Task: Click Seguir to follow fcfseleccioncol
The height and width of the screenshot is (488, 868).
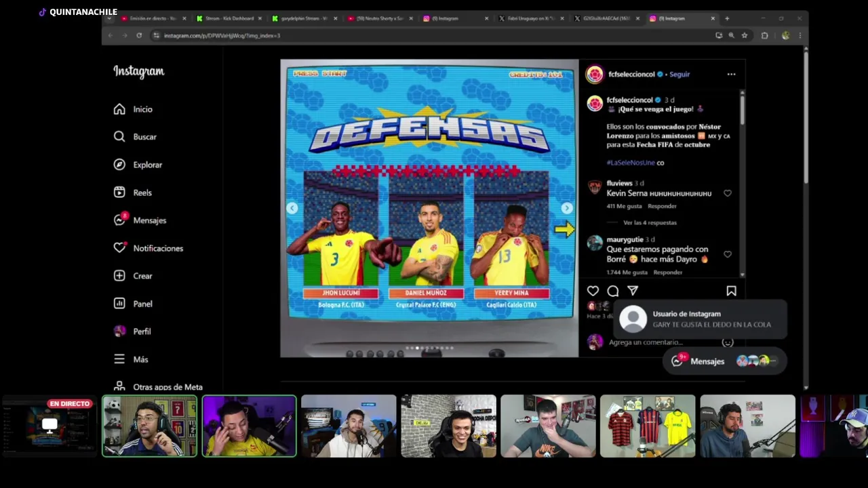Action: tap(679, 75)
